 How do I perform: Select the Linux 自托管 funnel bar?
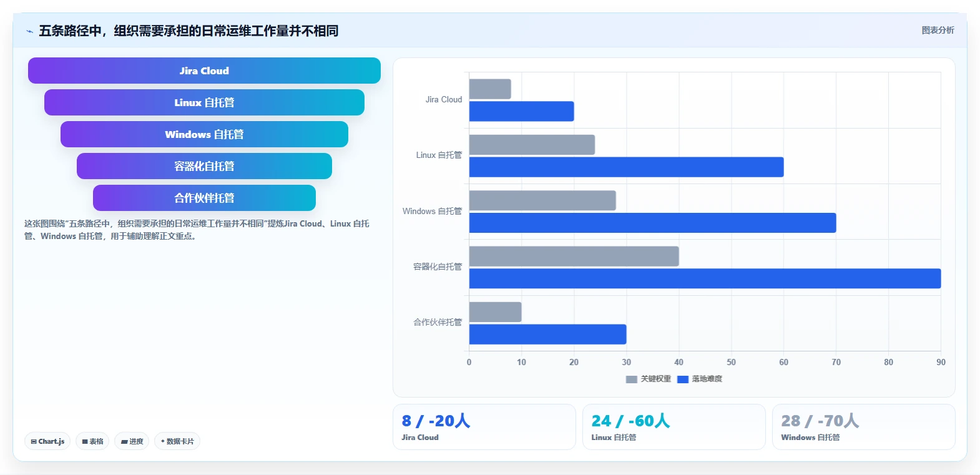(x=204, y=102)
